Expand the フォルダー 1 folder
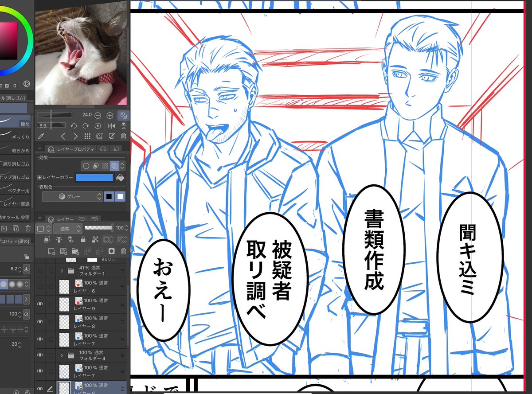 pyautogui.click(x=62, y=270)
